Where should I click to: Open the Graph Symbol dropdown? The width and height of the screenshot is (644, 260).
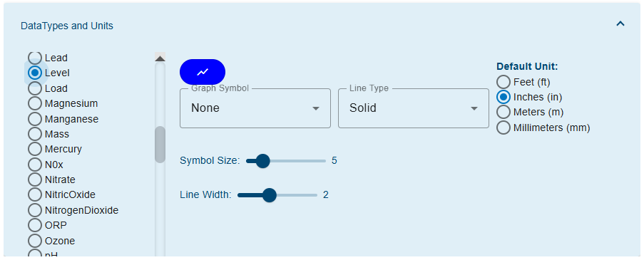click(x=255, y=108)
